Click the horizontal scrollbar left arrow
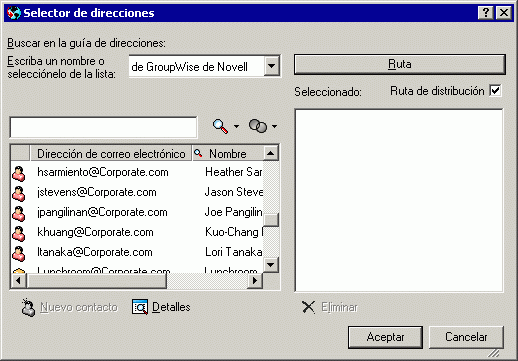 [x=18, y=281]
